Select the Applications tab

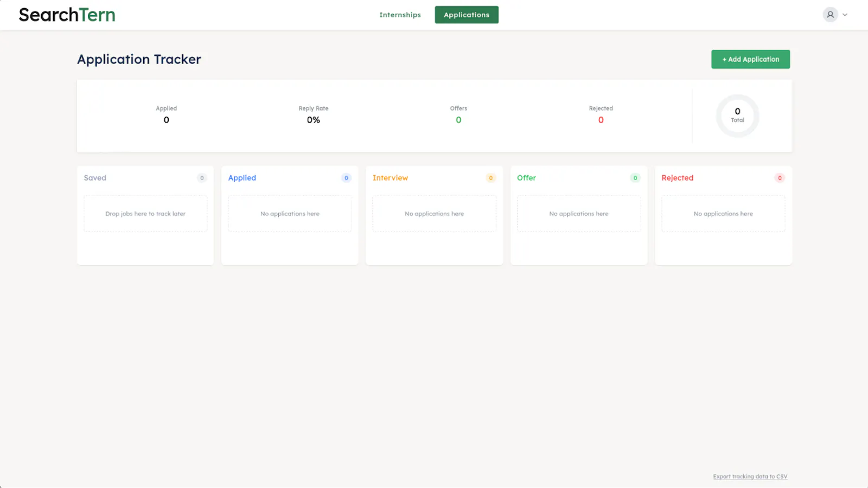(467, 15)
